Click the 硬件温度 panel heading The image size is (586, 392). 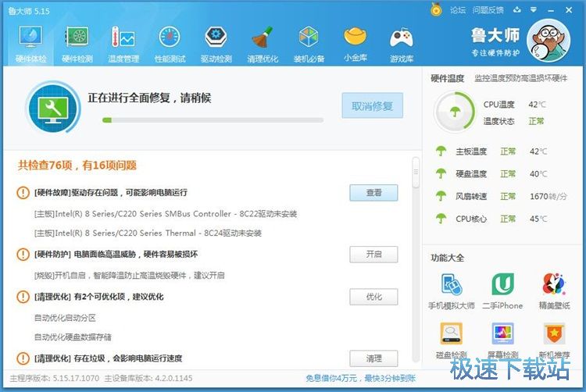pyautogui.click(x=448, y=78)
